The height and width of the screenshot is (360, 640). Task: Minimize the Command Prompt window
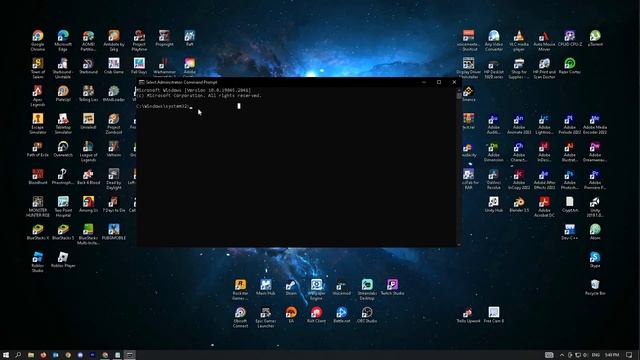[x=424, y=82]
